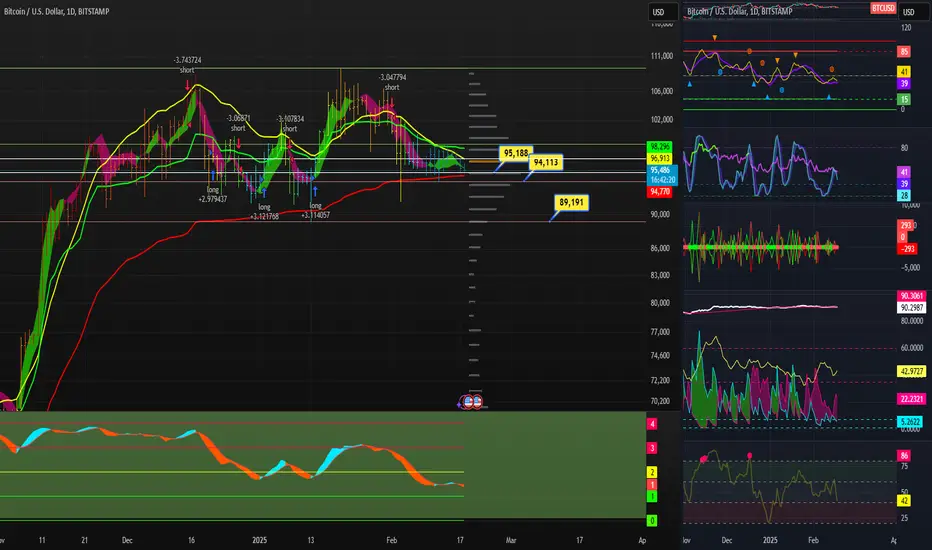Viewport: 932px width, 550px height.
Task: Click the yellow 96,913 price label
Action: (660, 158)
